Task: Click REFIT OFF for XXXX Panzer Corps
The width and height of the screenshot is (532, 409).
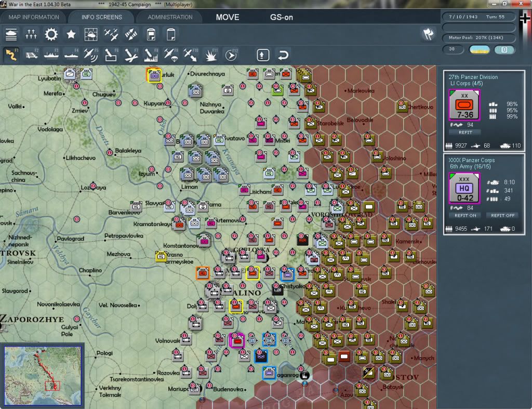Action: coord(502,216)
